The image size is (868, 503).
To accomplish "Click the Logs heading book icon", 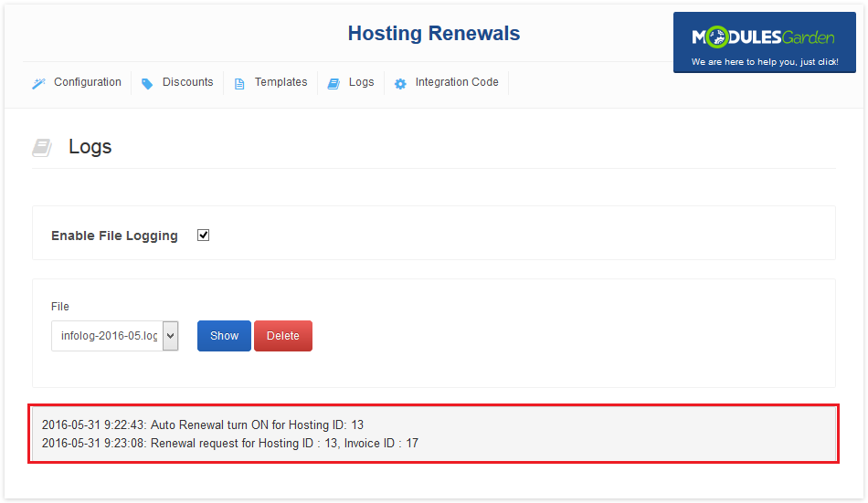I will 42,148.
